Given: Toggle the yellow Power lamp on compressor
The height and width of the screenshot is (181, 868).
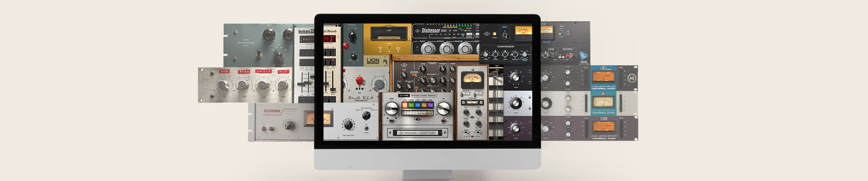Looking at the screenshot, I should [x=495, y=33].
